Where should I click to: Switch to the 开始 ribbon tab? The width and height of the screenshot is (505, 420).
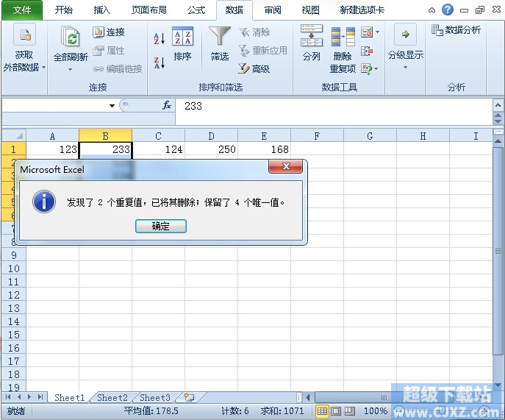(x=64, y=10)
